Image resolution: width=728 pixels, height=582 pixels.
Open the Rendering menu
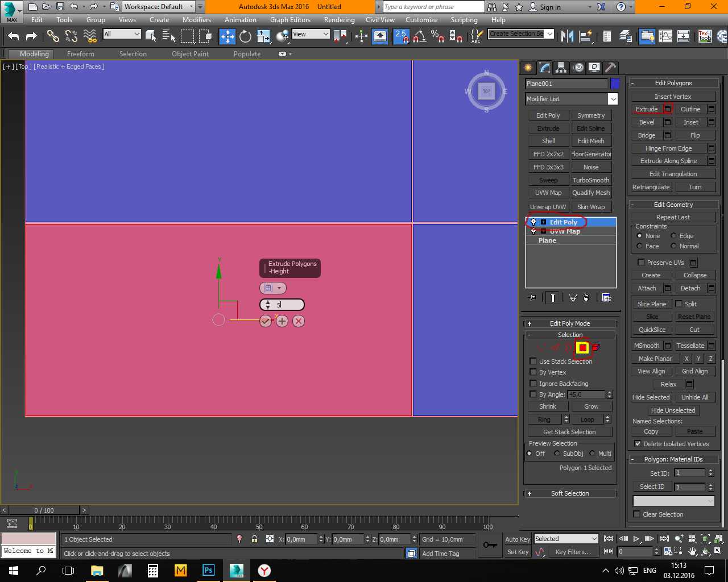[x=340, y=20]
